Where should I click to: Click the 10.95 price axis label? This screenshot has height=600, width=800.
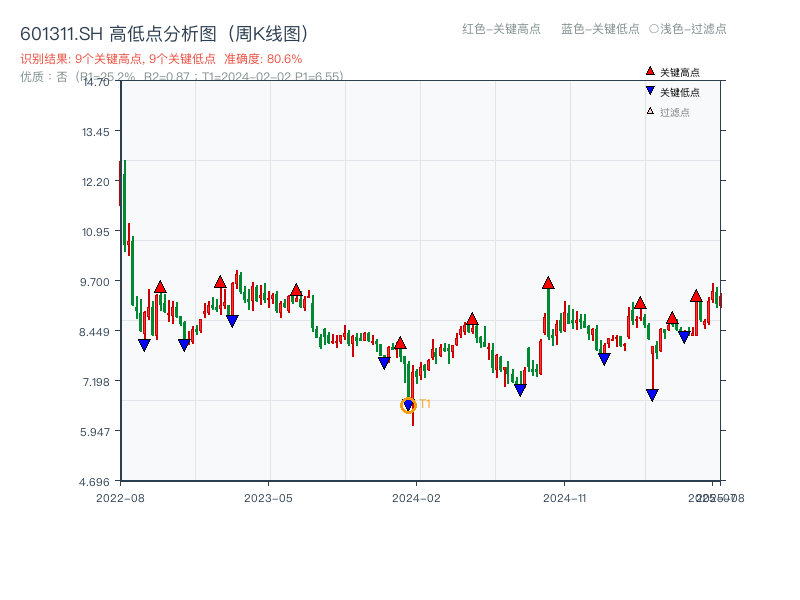tap(95, 232)
